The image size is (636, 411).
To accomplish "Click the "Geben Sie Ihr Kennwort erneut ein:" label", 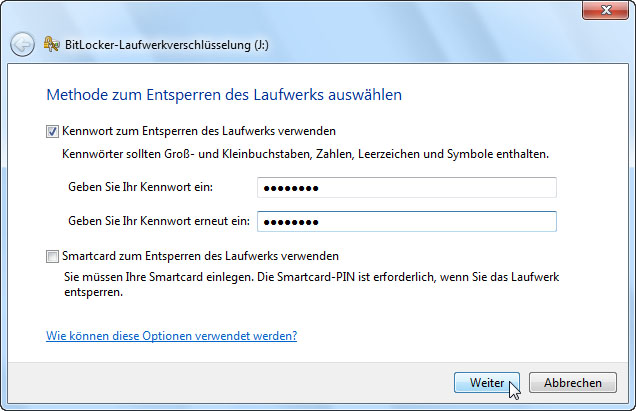I will [155, 221].
